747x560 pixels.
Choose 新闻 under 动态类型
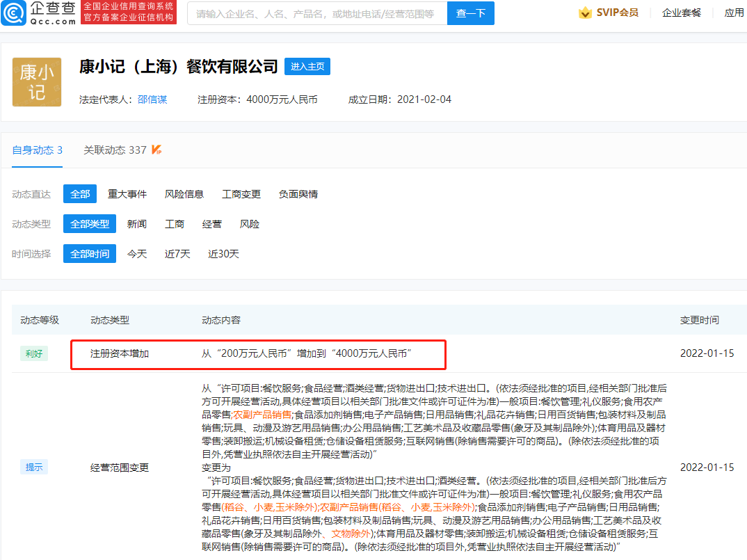[x=136, y=224]
